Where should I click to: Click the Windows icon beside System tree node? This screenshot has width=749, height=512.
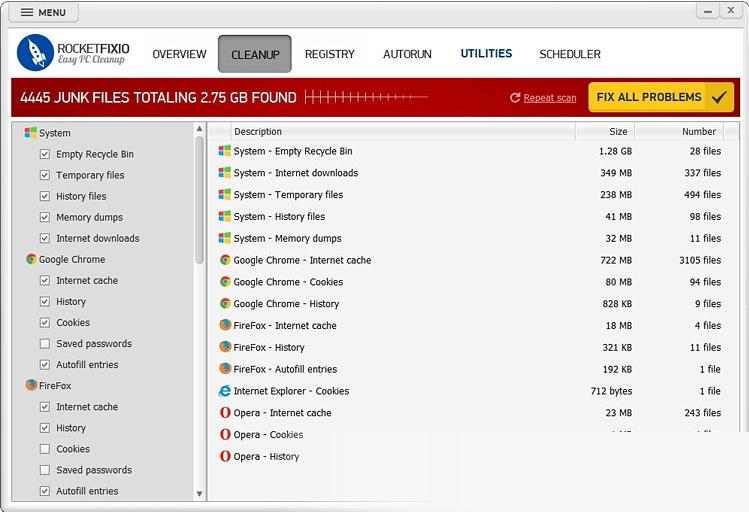[31, 133]
